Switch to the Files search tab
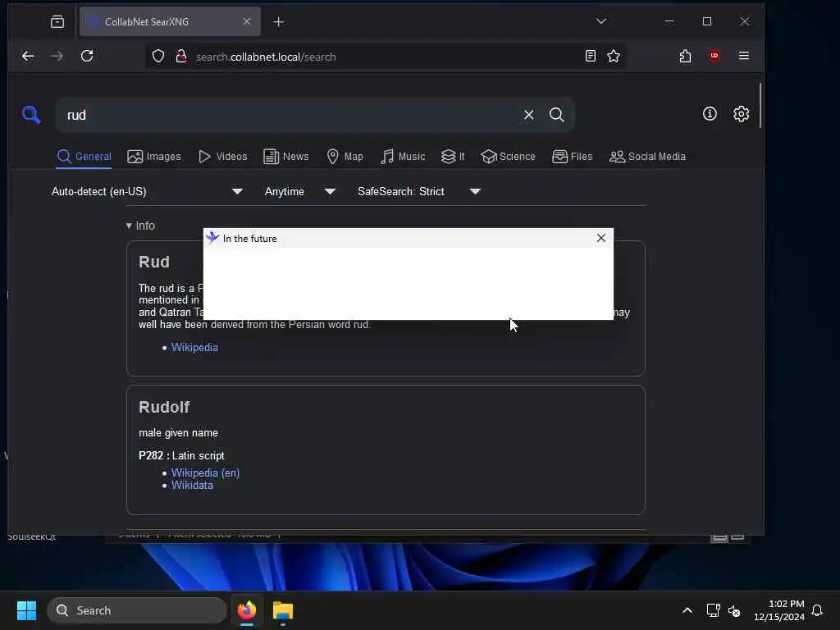The height and width of the screenshot is (630, 840). pos(572,157)
